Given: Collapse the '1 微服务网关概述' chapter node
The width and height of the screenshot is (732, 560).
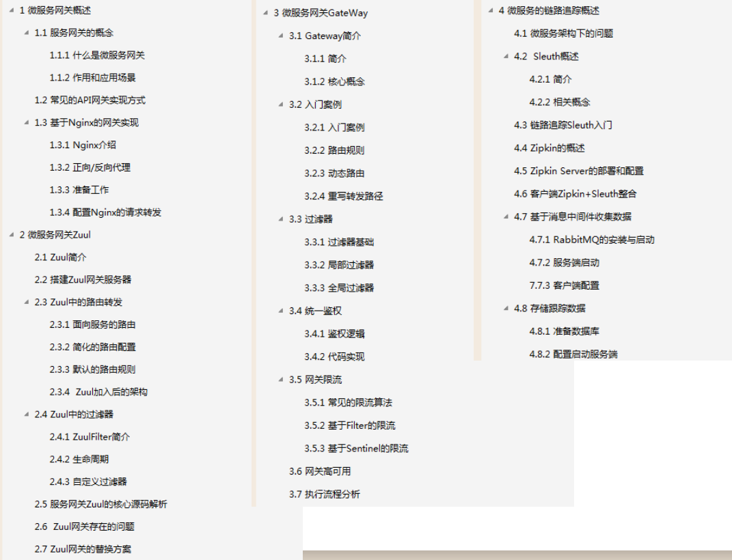Looking at the screenshot, I should coord(12,10).
